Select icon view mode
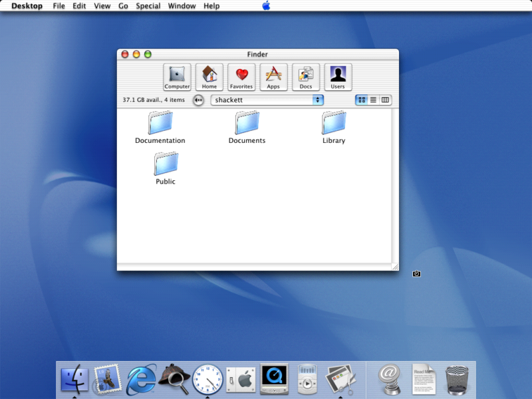 click(361, 100)
